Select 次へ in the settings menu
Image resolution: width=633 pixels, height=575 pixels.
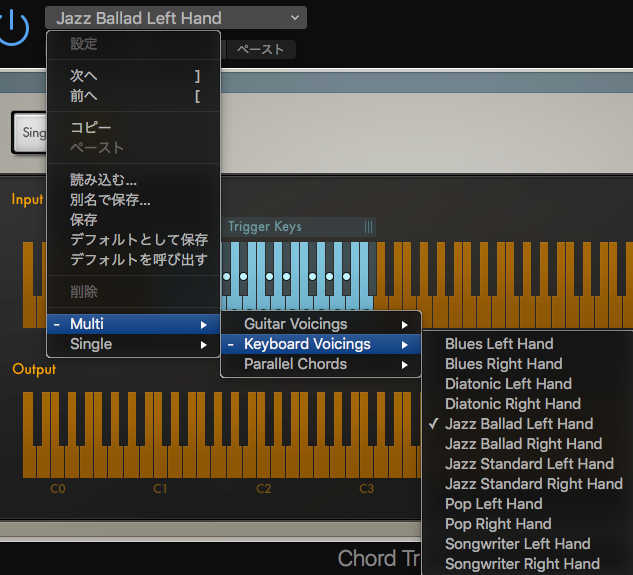pyautogui.click(x=84, y=76)
